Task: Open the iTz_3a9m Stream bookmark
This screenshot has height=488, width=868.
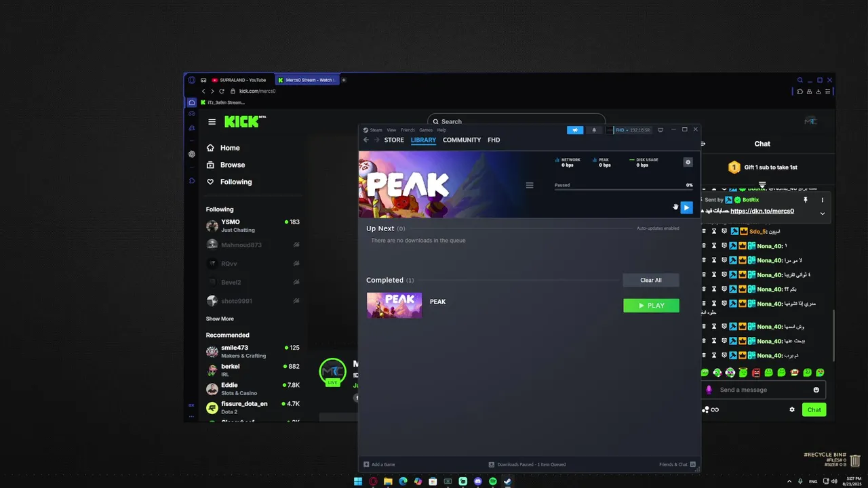Action: coord(222,102)
